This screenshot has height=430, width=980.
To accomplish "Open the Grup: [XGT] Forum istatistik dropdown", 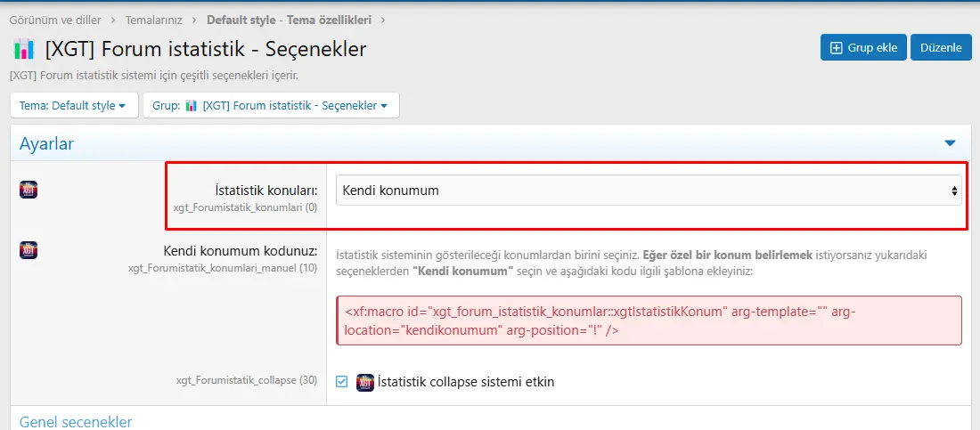I will pos(271,106).
